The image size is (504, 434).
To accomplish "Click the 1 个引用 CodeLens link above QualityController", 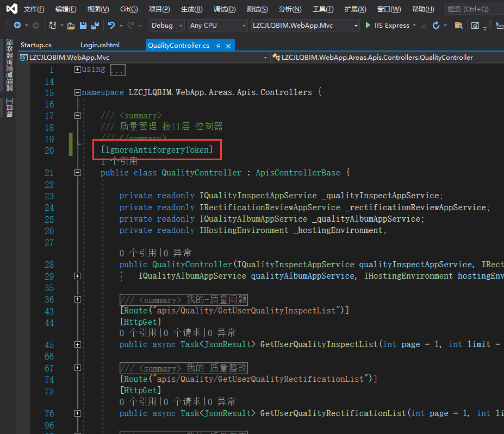I will (119, 161).
